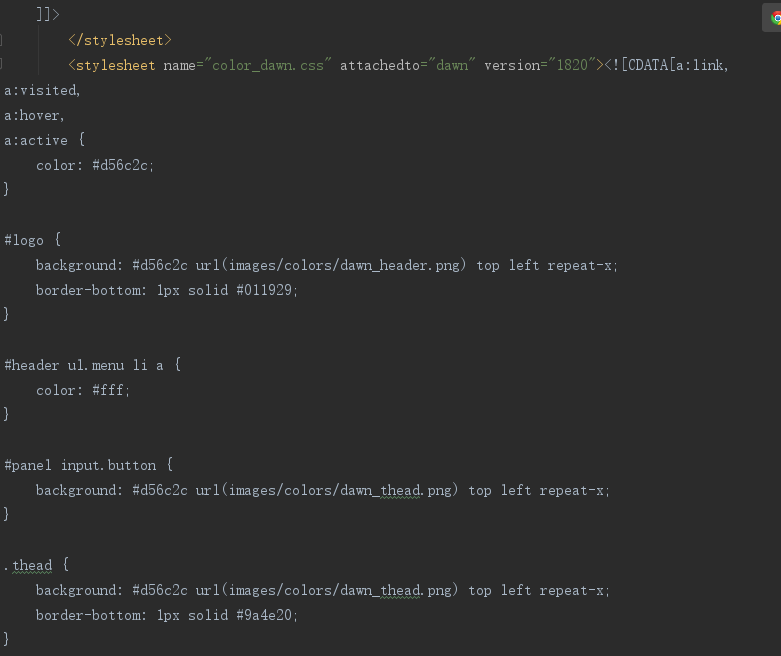This screenshot has height=656, width=781.
Task: Place cursor on a:active selector
Action: coord(36,140)
